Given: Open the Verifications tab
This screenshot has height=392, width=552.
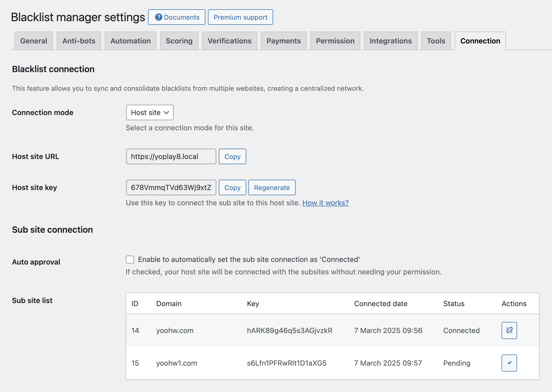Looking at the screenshot, I should (x=229, y=41).
